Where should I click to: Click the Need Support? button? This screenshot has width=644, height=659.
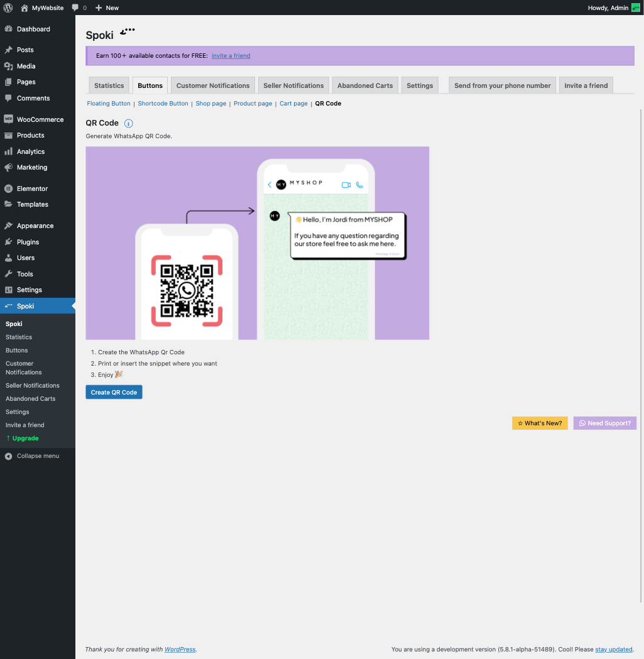[605, 423]
